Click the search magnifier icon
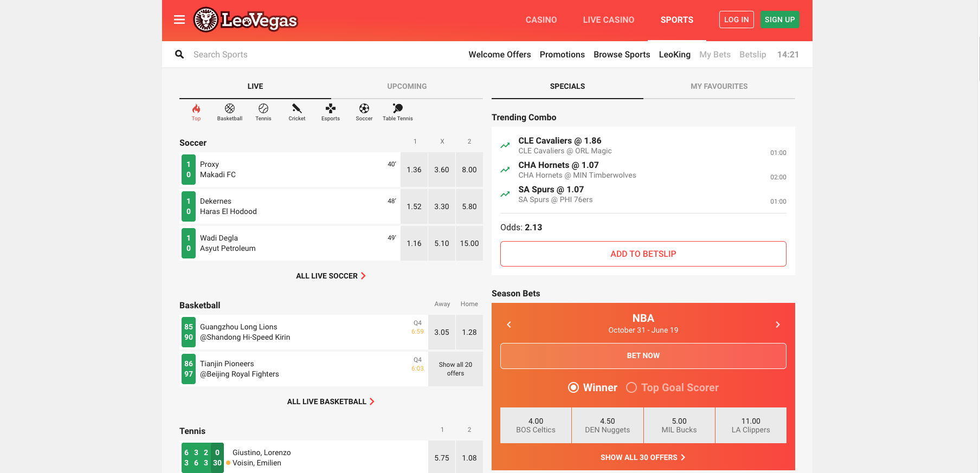 point(179,54)
